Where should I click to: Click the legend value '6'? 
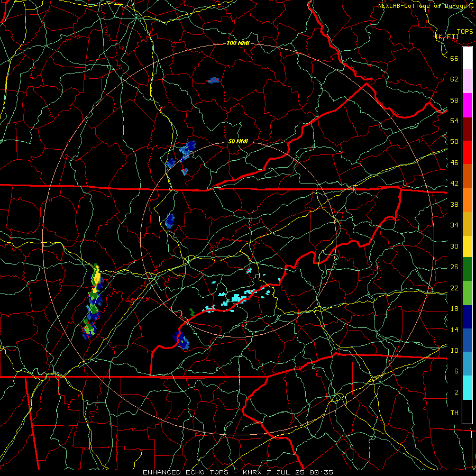456,371
